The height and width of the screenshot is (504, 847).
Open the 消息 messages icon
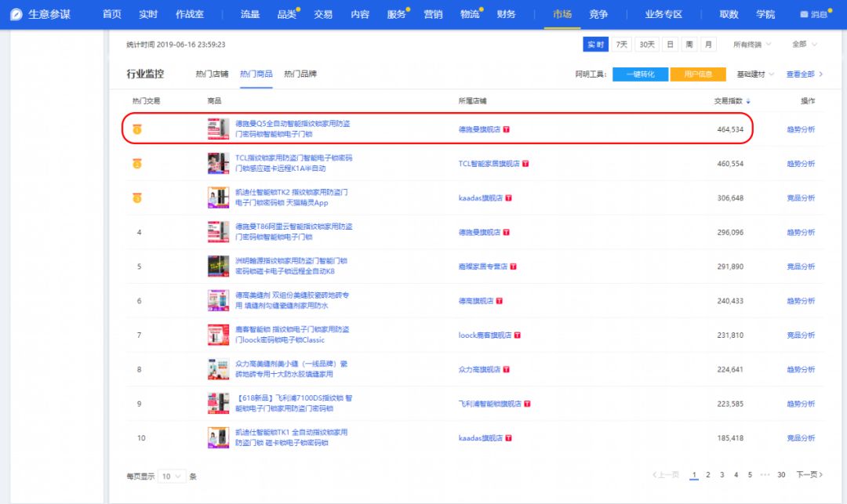point(804,15)
